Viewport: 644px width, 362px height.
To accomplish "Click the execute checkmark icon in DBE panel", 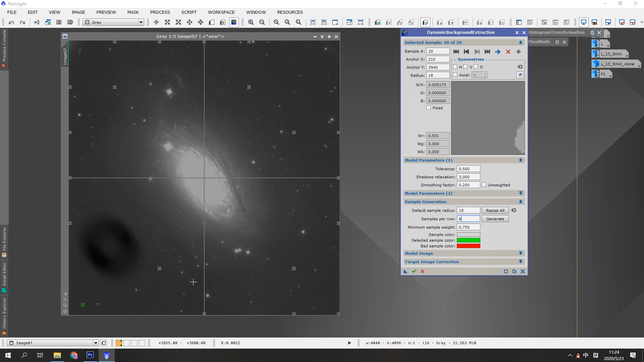I will coord(414,271).
